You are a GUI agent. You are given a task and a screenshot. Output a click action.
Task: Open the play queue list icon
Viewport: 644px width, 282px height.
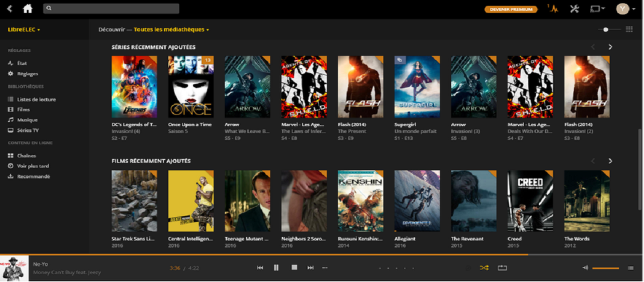coord(630,268)
